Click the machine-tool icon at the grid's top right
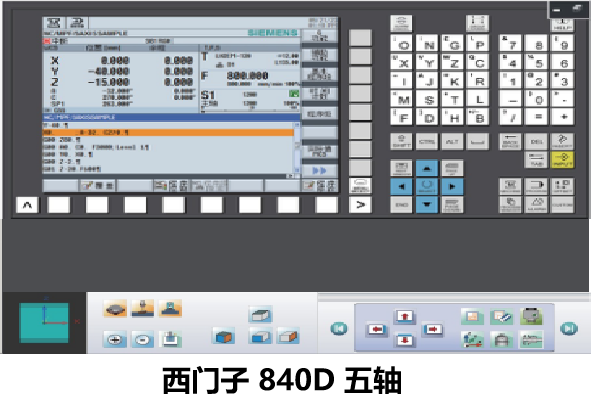Screen dimensions: 591x405 pyautogui.click(x=531, y=316)
